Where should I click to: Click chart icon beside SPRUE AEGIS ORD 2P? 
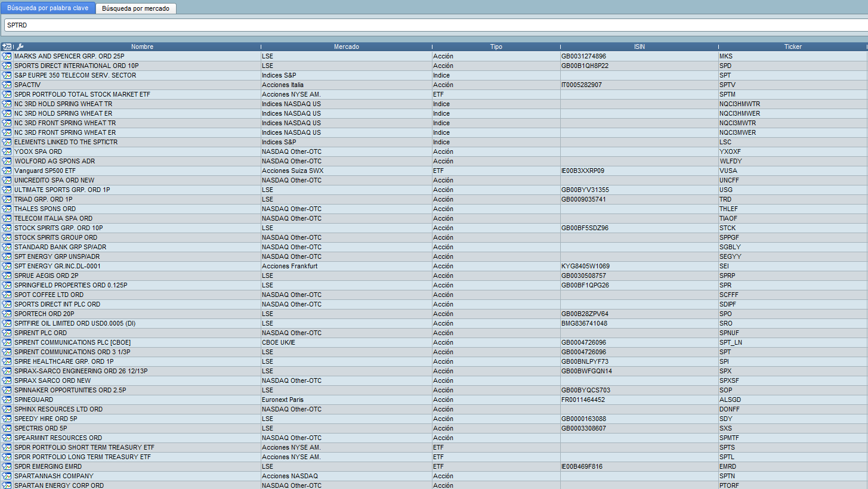point(7,276)
